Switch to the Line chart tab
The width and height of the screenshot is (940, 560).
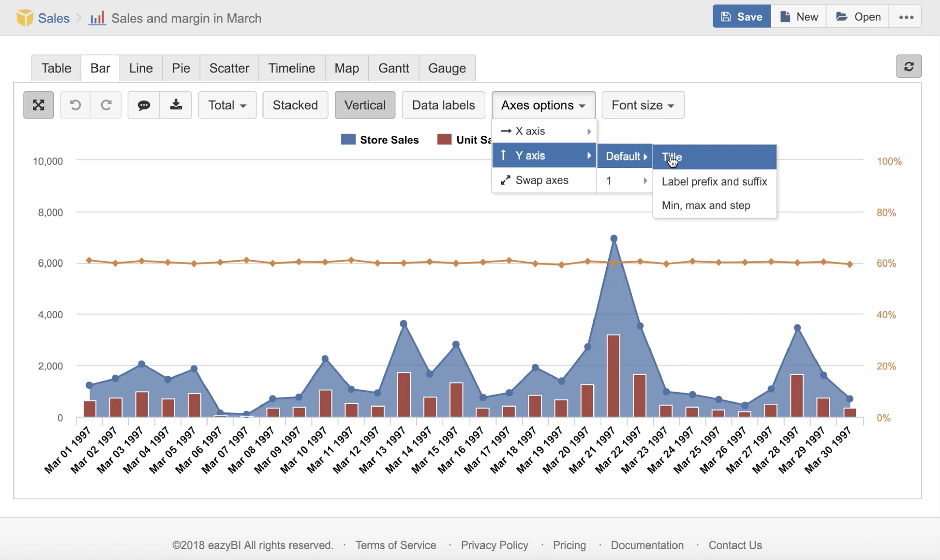[x=141, y=68]
